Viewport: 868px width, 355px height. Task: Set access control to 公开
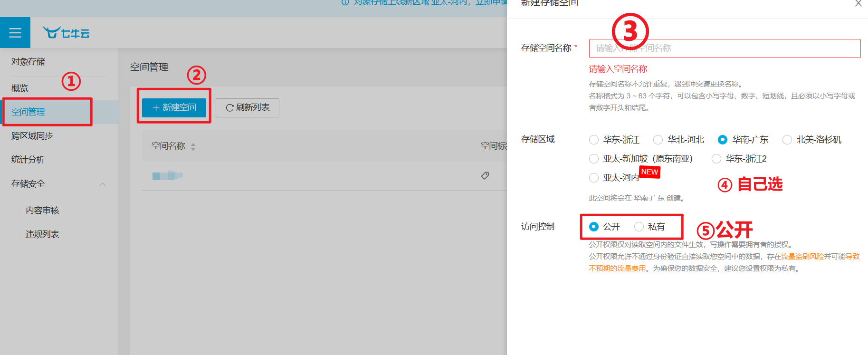(x=594, y=227)
